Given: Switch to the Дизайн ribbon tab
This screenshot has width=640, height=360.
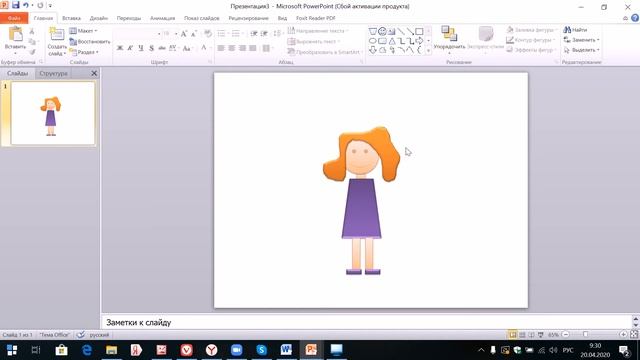Looking at the screenshot, I should coord(99,18).
